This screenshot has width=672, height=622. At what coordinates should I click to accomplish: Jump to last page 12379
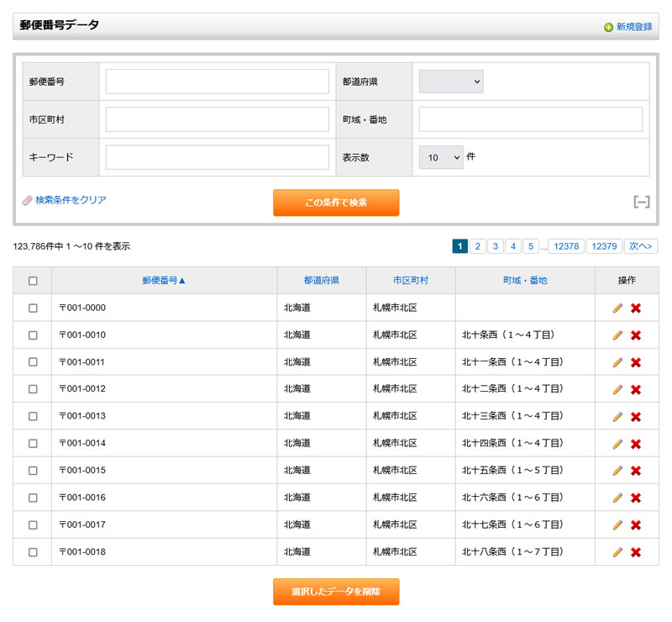click(x=603, y=246)
